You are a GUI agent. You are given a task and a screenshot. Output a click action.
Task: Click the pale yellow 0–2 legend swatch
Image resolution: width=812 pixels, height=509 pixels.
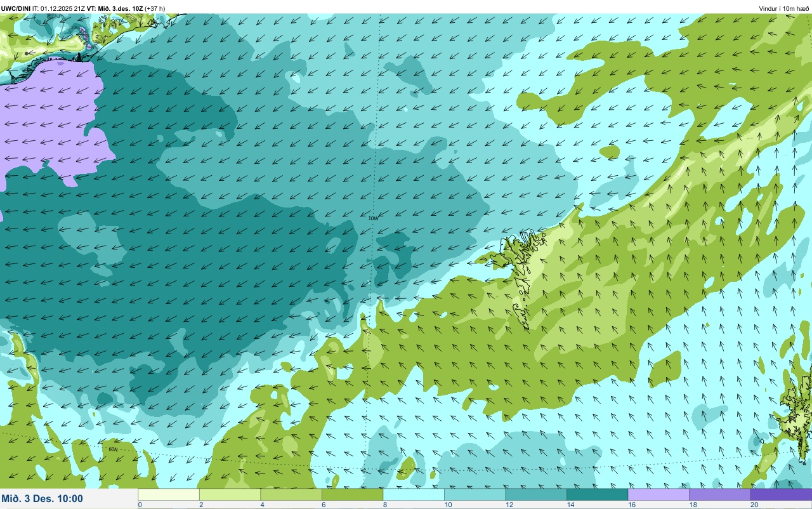click(169, 494)
